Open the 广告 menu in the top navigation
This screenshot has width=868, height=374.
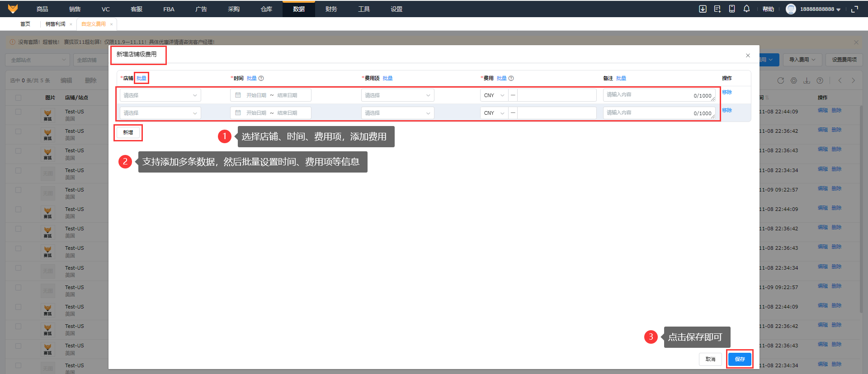point(201,9)
